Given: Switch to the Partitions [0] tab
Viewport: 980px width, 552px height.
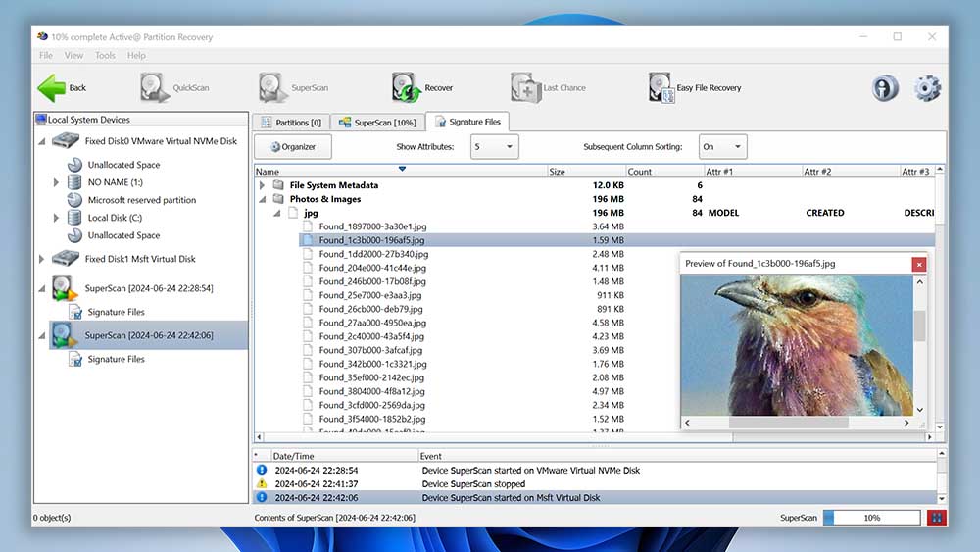Looking at the screenshot, I should click(x=291, y=123).
